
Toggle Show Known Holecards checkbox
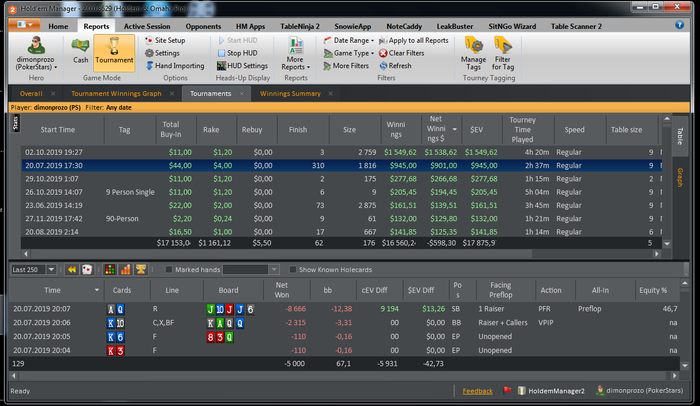[x=292, y=269]
